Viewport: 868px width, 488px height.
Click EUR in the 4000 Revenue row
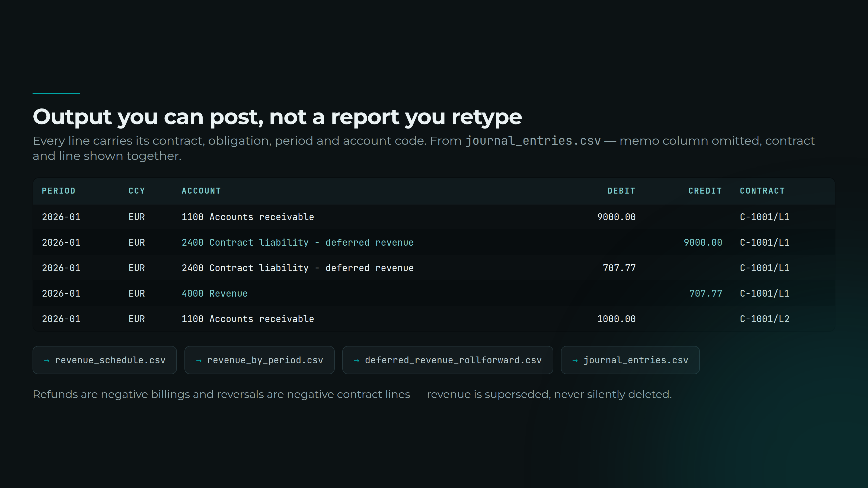(x=137, y=293)
